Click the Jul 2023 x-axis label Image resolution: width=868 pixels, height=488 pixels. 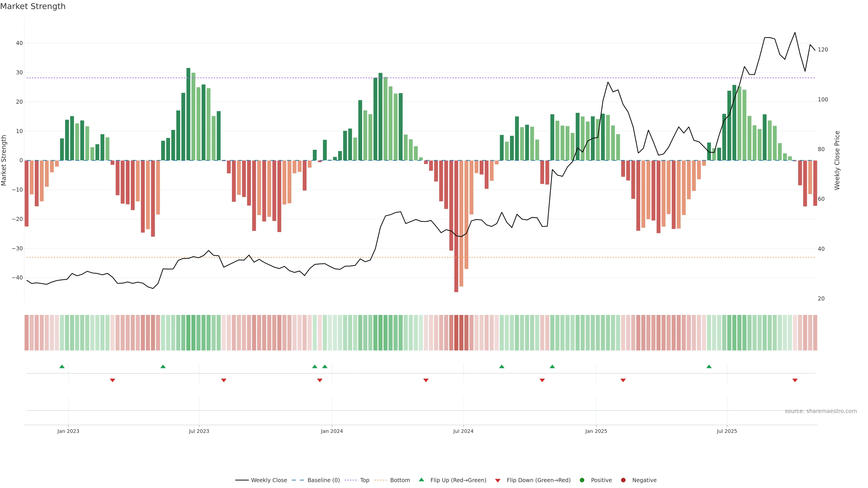point(199,431)
